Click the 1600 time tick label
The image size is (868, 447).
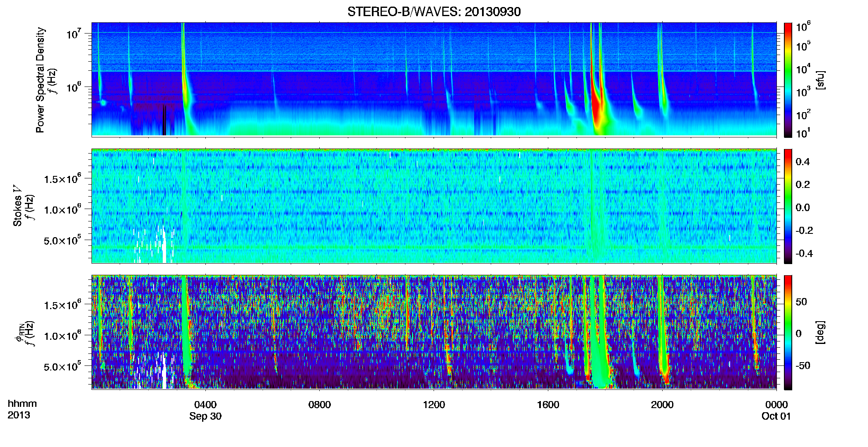(548, 404)
